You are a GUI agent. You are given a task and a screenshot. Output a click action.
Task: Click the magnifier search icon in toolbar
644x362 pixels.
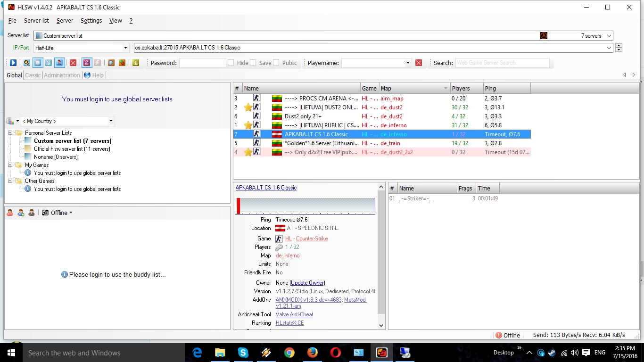coord(27,63)
